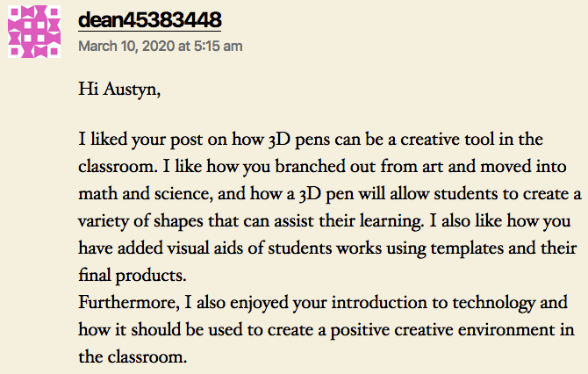Open the dean45383448 author link
The image size is (588, 374).
point(149,19)
